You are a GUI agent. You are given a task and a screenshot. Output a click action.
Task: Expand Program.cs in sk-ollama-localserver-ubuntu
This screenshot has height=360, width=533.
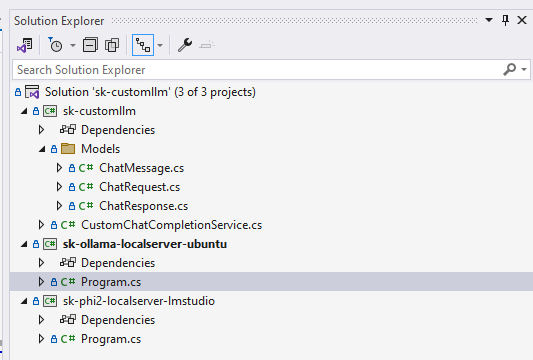[x=41, y=282]
